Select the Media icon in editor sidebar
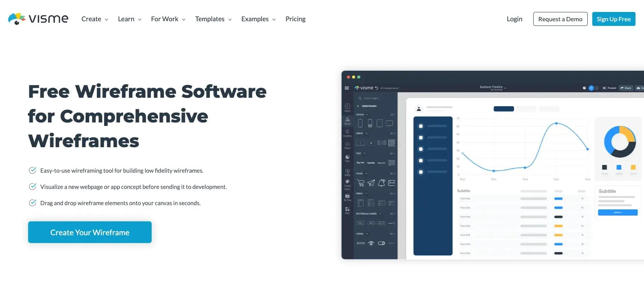The height and width of the screenshot is (294, 644). pos(347,172)
